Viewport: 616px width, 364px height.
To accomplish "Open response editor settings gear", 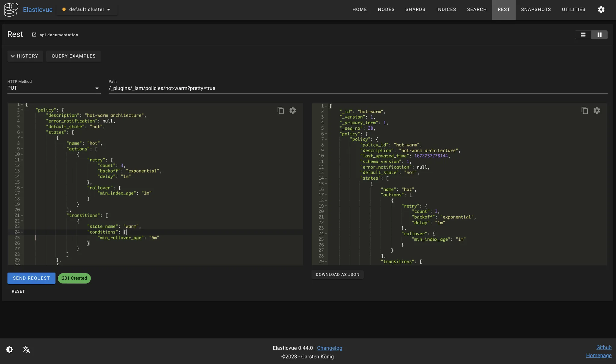I will click(597, 111).
